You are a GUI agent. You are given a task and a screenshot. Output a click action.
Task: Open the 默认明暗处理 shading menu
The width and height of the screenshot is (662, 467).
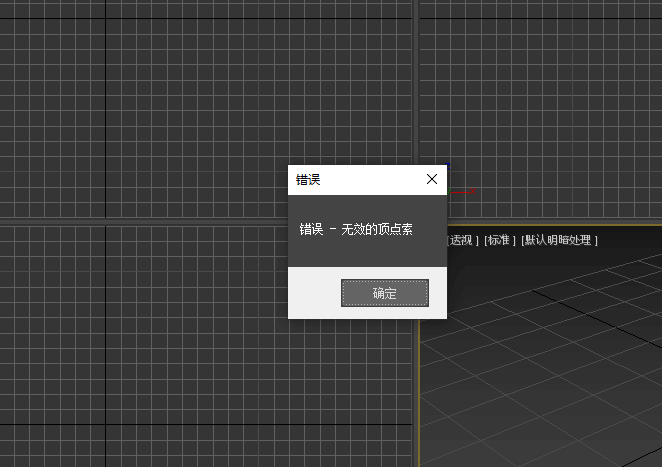[559, 240]
